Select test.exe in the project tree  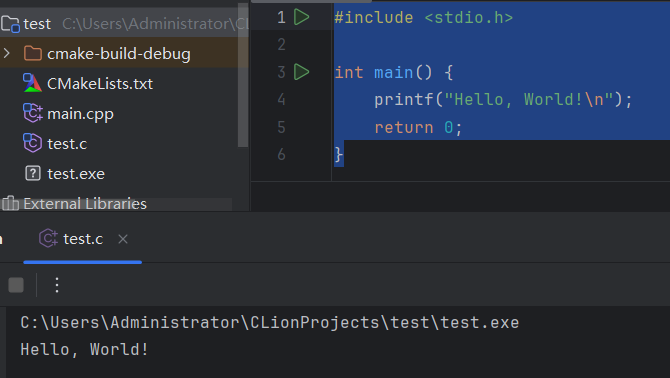coord(76,174)
